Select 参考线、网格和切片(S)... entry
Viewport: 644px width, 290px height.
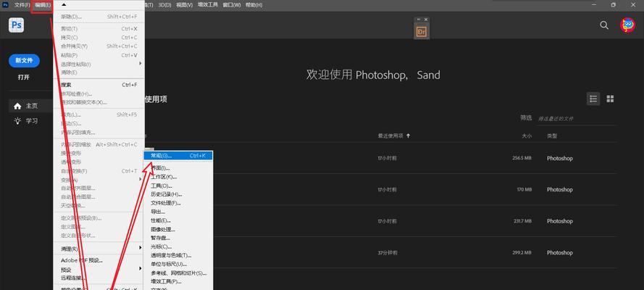[x=177, y=273]
